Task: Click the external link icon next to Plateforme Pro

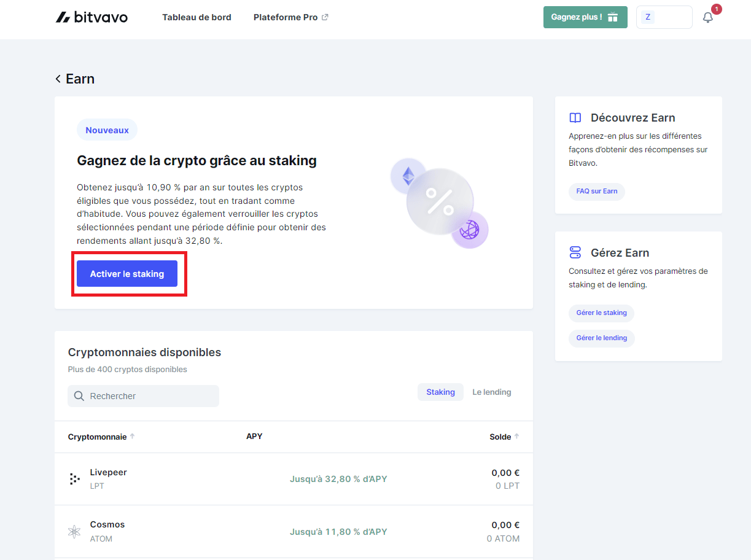Action: coord(325,17)
